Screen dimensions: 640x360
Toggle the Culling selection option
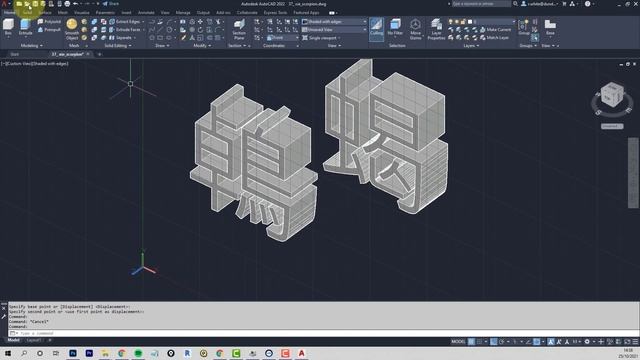pos(376,29)
